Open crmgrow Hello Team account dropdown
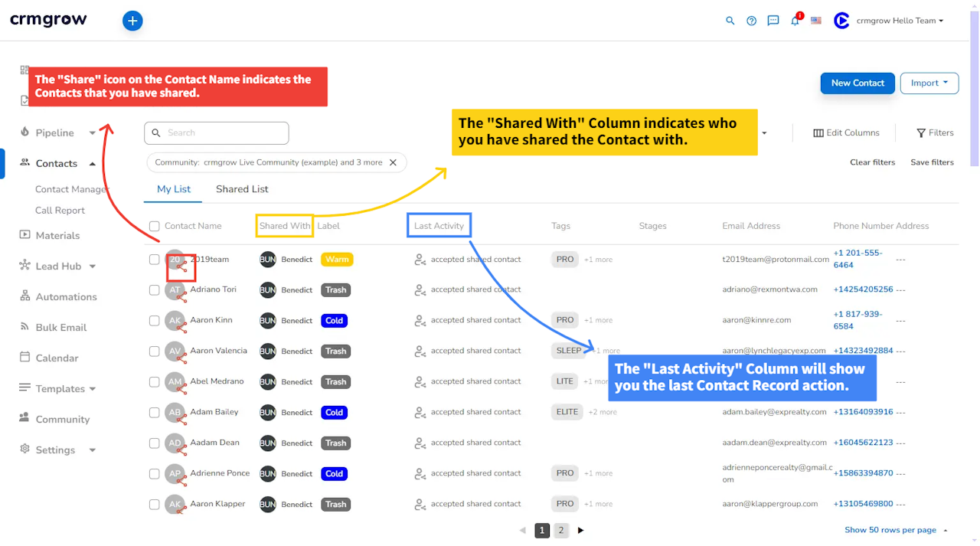 tap(900, 21)
